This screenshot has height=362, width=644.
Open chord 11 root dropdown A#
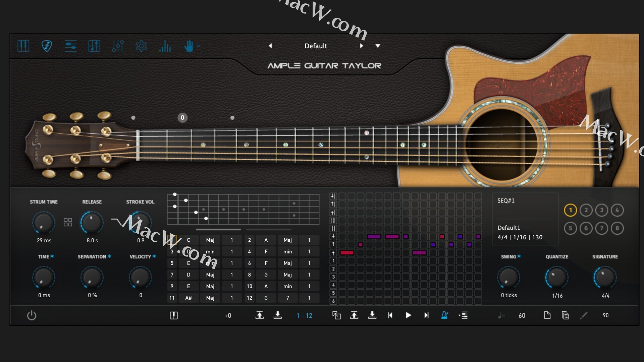point(189,298)
